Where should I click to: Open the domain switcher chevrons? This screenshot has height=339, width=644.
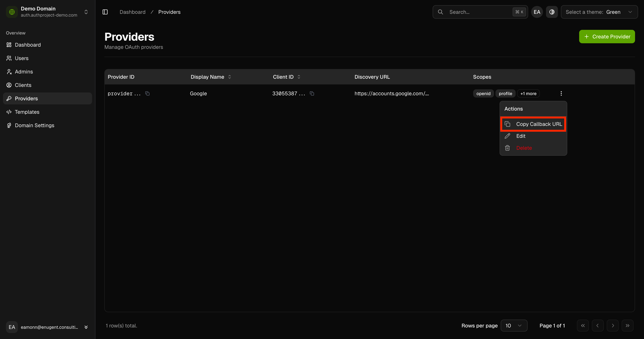click(86, 12)
